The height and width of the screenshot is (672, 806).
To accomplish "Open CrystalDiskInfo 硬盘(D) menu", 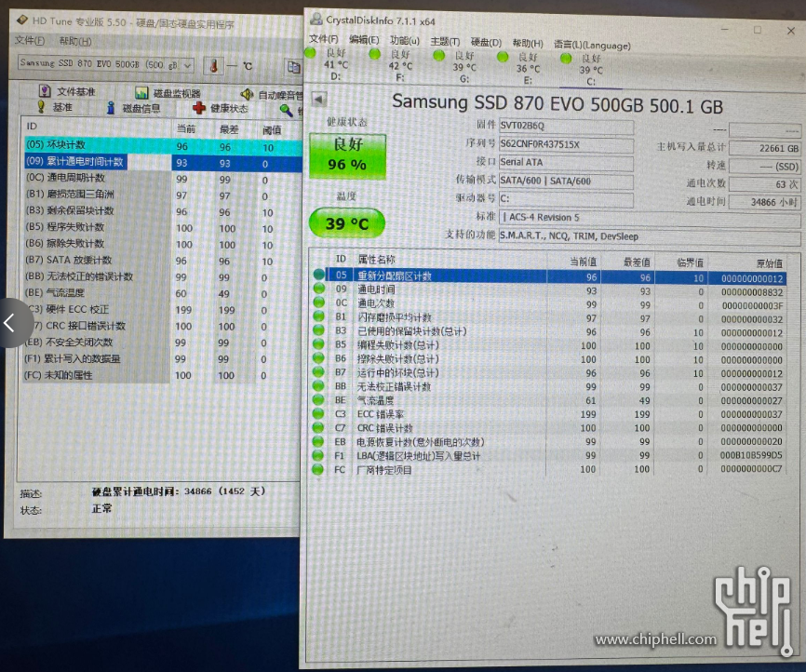I will coord(486,42).
